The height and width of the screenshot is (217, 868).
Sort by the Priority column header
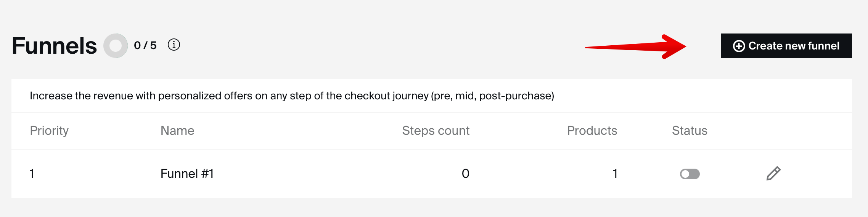(x=49, y=131)
